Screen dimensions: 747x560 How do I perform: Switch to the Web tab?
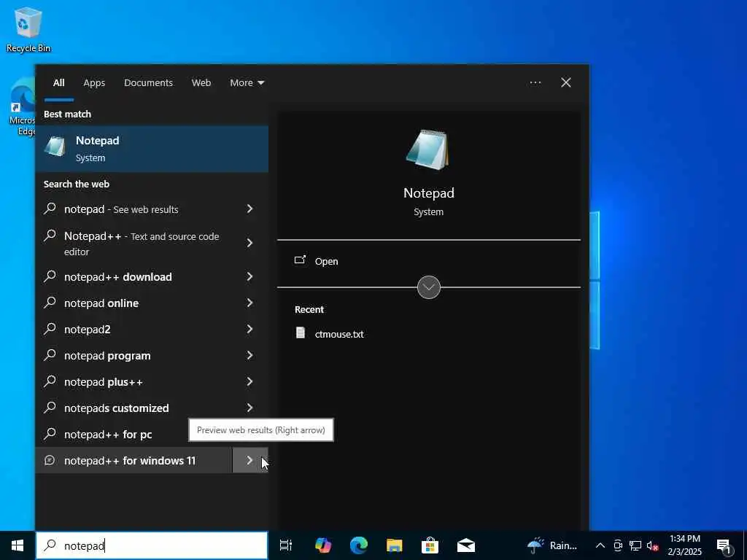coord(201,83)
